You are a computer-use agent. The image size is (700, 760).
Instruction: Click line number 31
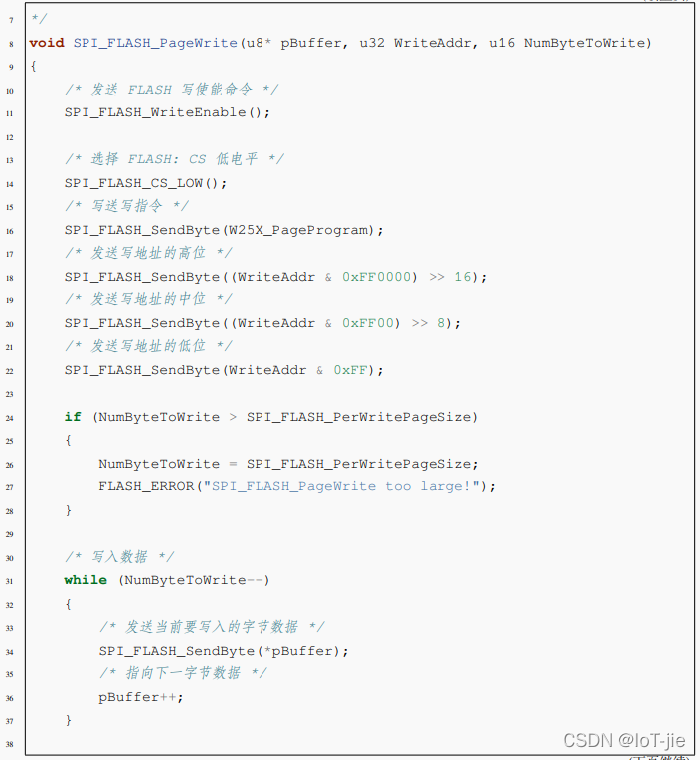[9, 581]
